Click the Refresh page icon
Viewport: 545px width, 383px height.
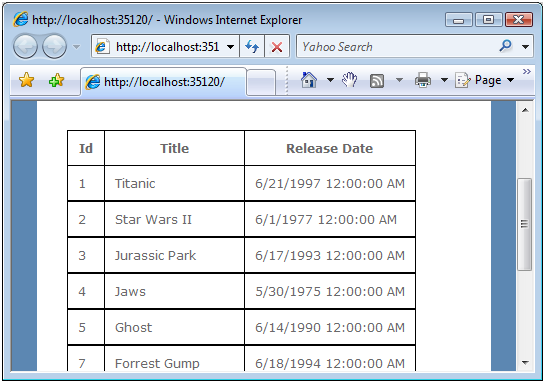click(x=252, y=47)
